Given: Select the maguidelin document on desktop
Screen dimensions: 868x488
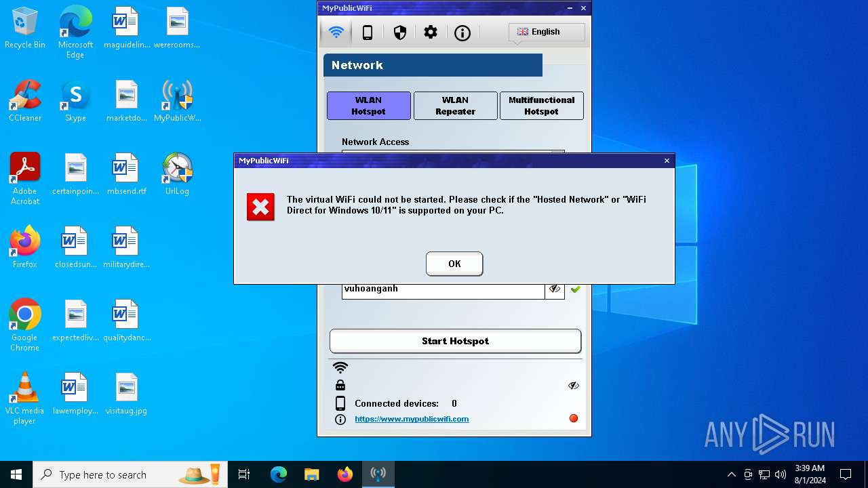Looking at the screenshot, I should (x=126, y=28).
